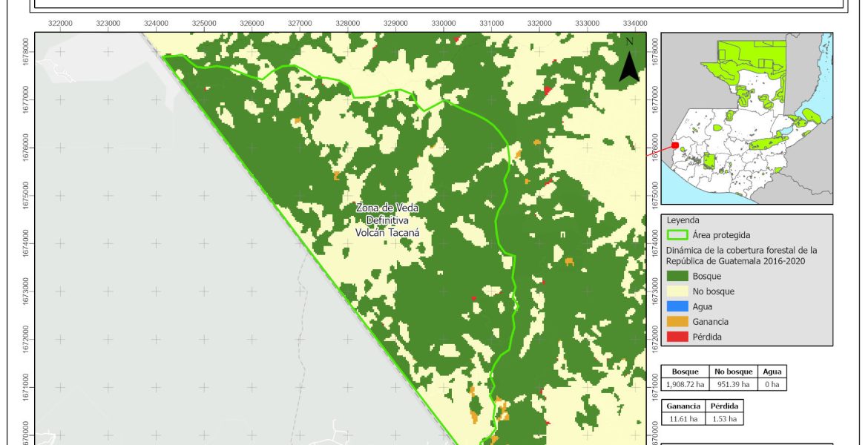Click the Ganancia 11.61 ha value cell

683,419
